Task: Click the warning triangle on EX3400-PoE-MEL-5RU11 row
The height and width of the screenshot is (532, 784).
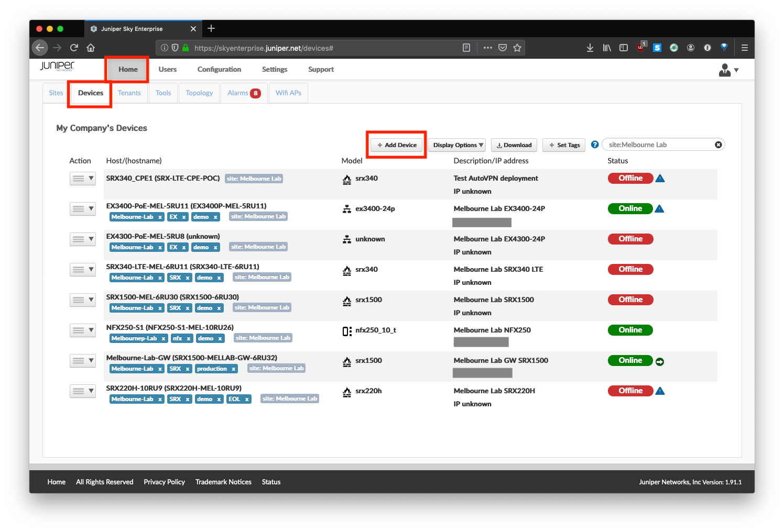Action: (660, 209)
